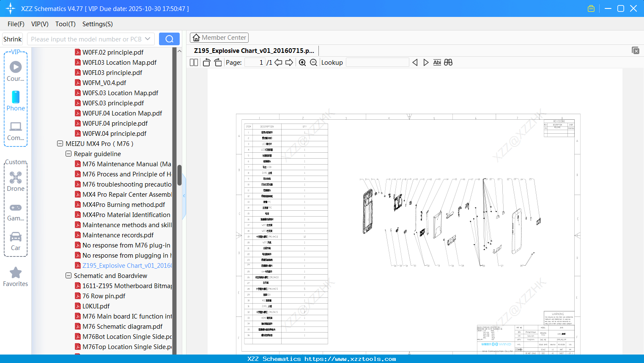Go to next page arrow
This screenshot has width=644, height=363.
(x=289, y=63)
